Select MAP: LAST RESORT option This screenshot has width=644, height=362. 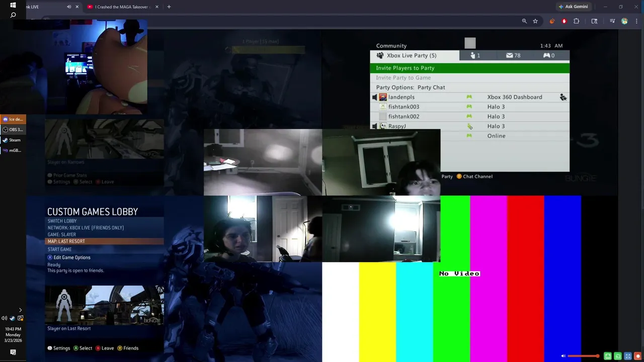click(x=105, y=241)
